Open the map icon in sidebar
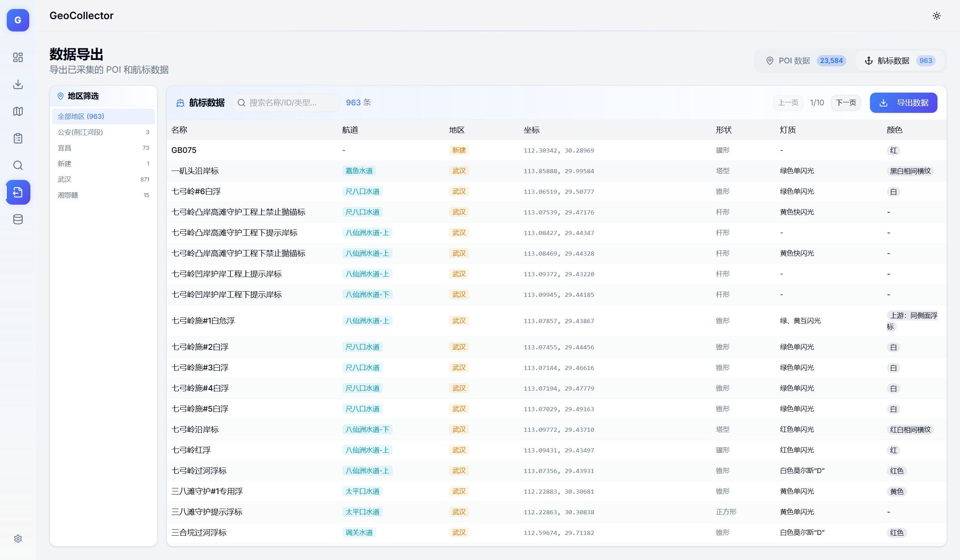The width and height of the screenshot is (960, 560). point(18,111)
